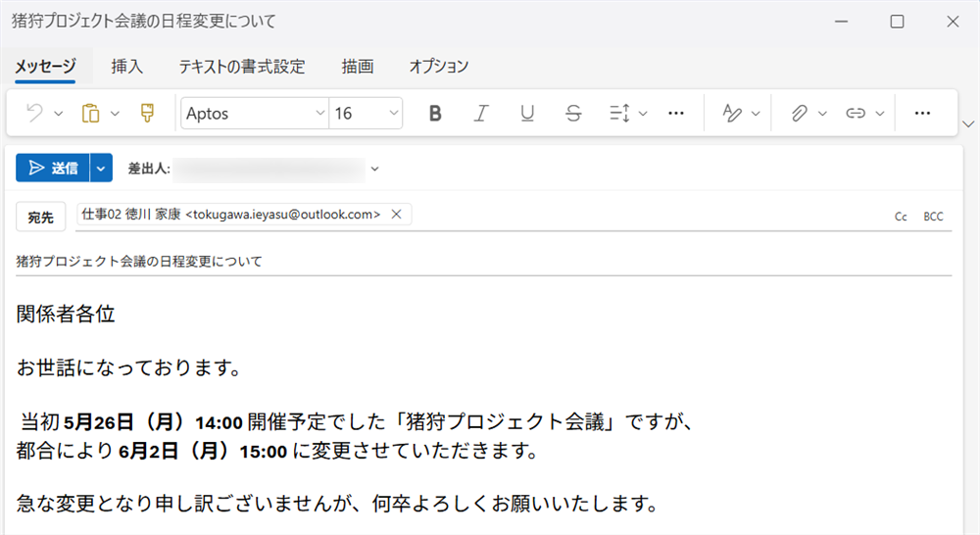
Task: Switch to the 挿入 tab
Action: [127, 67]
